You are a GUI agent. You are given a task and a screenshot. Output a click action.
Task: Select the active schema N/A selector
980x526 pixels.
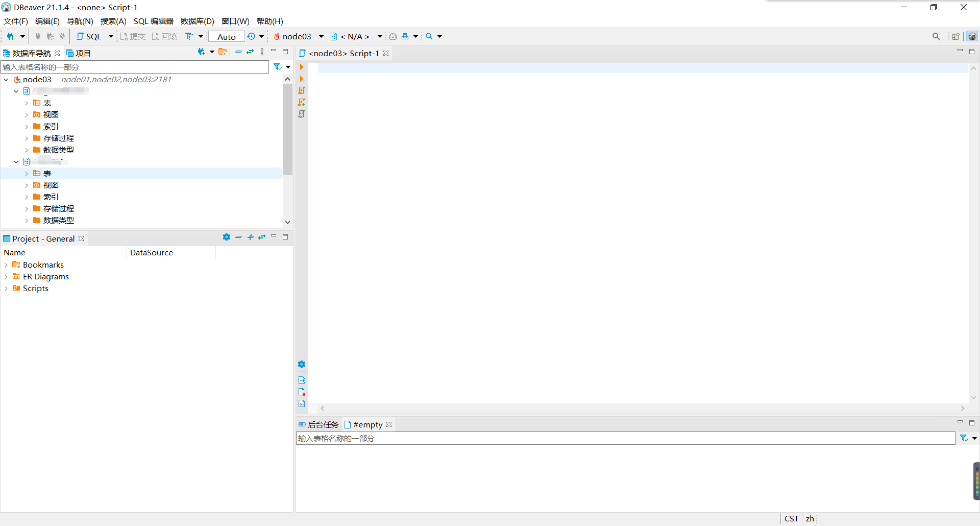(x=350, y=36)
